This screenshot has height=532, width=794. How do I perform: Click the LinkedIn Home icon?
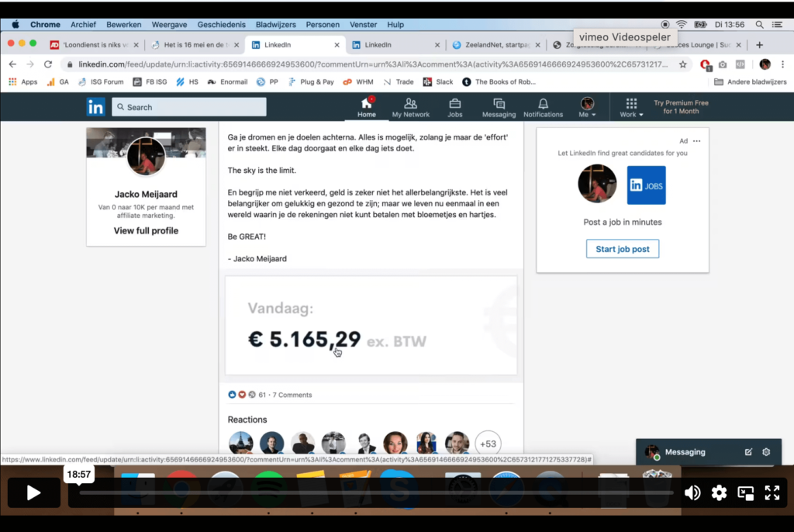pos(367,104)
